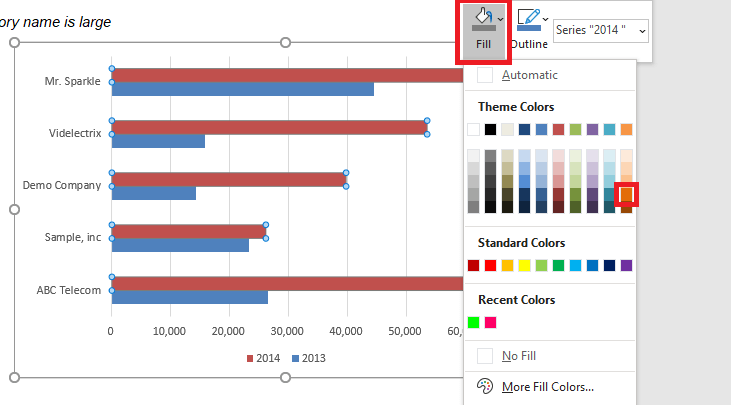Click the "10,000" axis value
This screenshot has width=731, height=405.
169,331
